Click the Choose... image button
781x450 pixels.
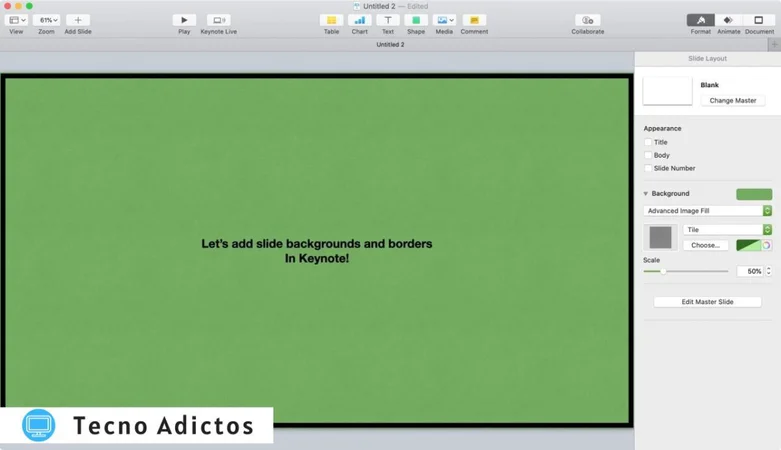click(705, 245)
